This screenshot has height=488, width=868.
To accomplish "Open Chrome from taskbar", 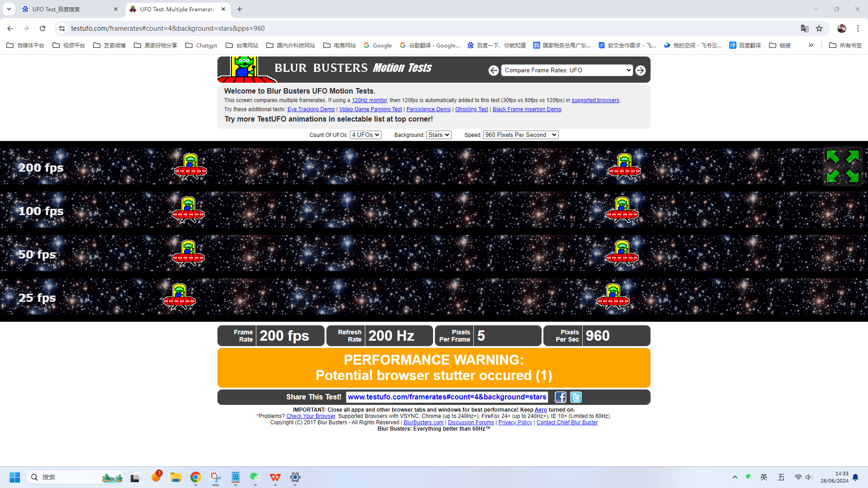I will pos(196,477).
